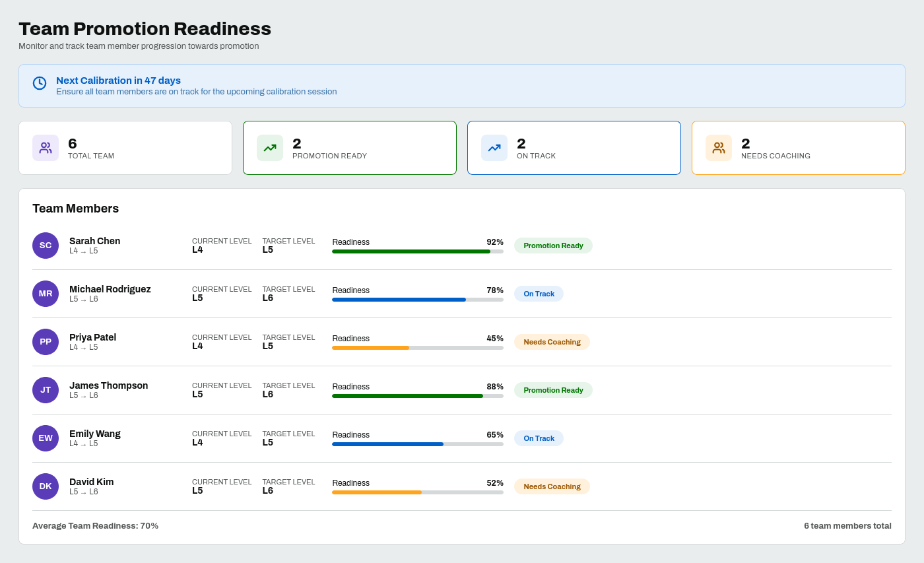Click the Next Calibration in 47 days heading
924x563 pixels.
pos(119,81)
